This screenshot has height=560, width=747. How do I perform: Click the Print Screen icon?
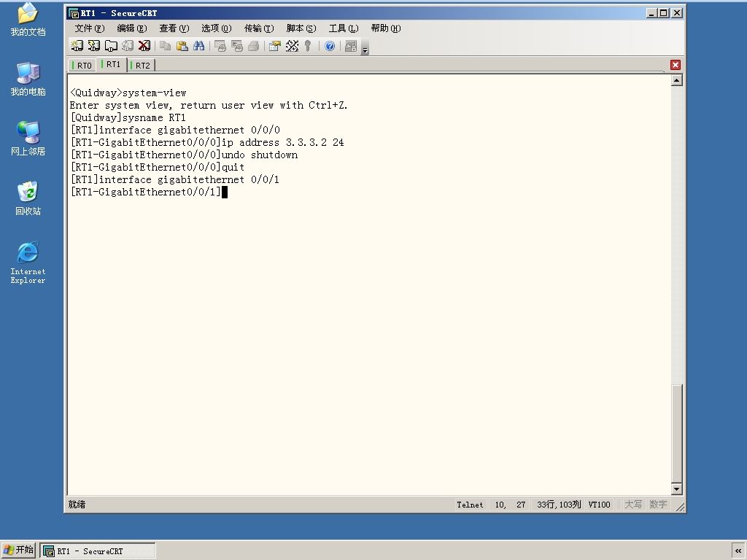(220, 46)
